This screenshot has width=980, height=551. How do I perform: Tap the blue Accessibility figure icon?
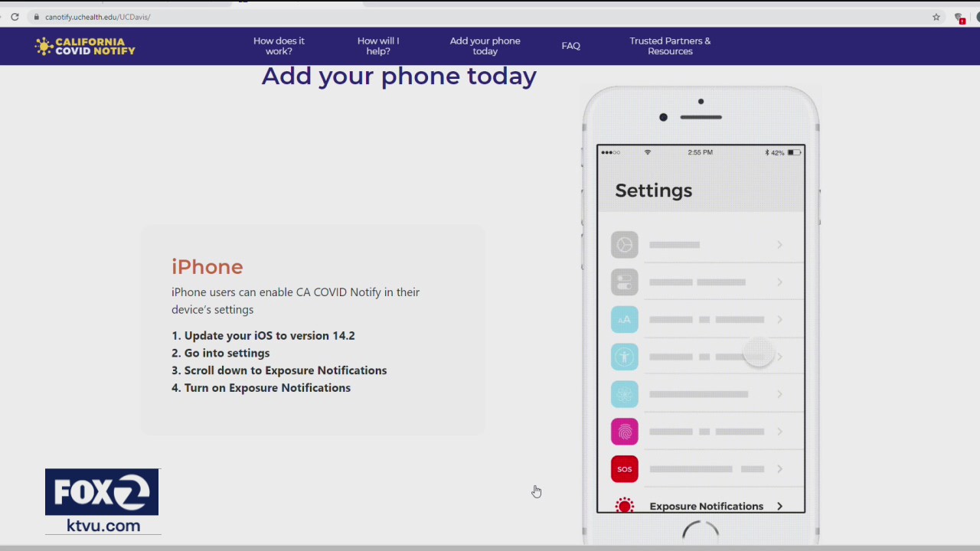[624, 357]
